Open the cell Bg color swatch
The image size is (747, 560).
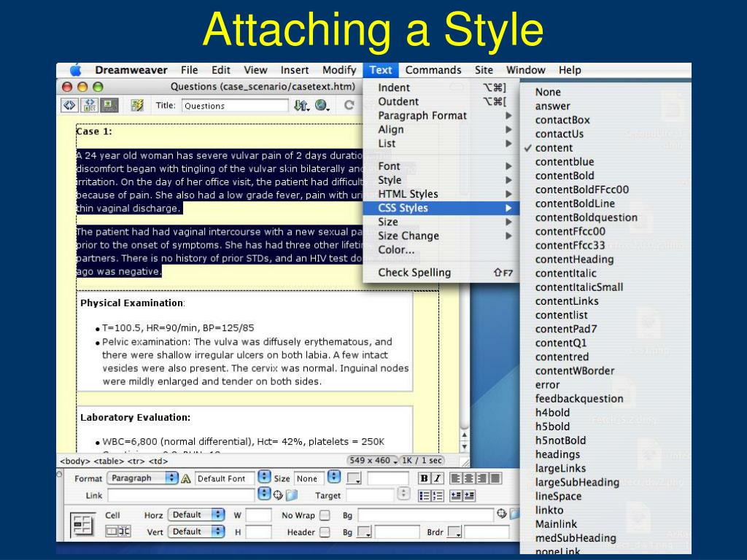[365, 532]
